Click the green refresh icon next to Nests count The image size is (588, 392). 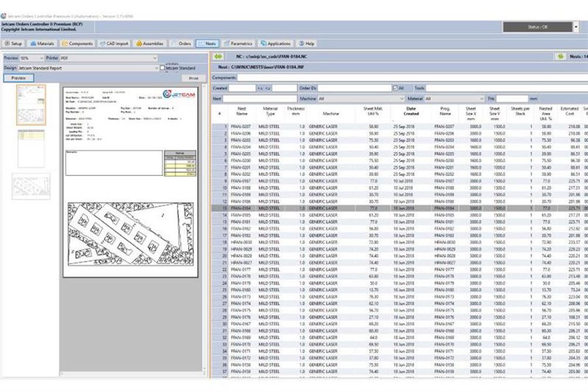point(560,57)
